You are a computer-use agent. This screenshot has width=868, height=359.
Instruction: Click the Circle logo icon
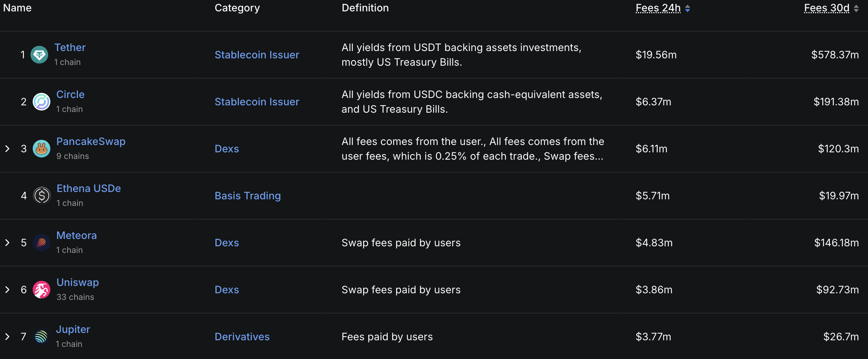[42, 102]
